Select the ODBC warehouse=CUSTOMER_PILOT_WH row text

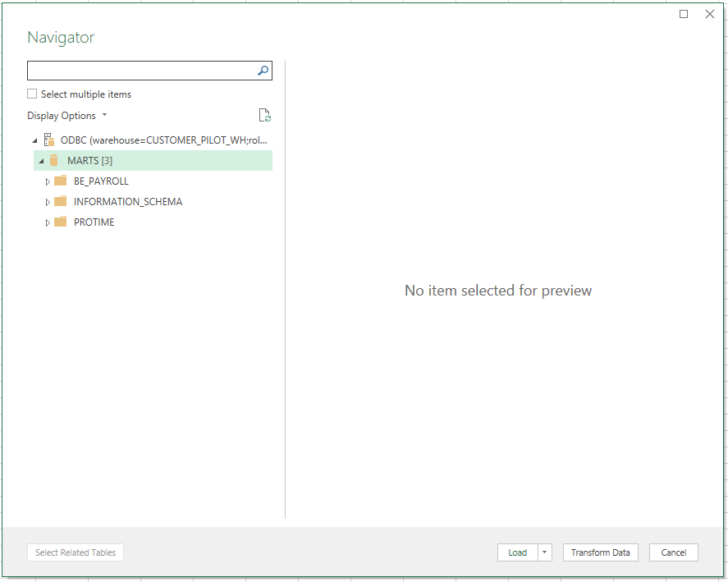click(x=164, y=140)
